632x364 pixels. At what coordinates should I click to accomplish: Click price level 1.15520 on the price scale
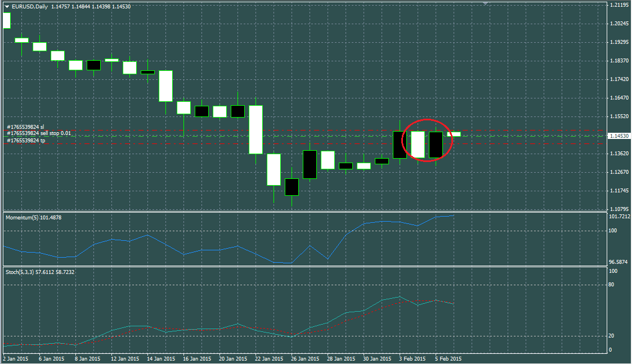coord(620,116)
